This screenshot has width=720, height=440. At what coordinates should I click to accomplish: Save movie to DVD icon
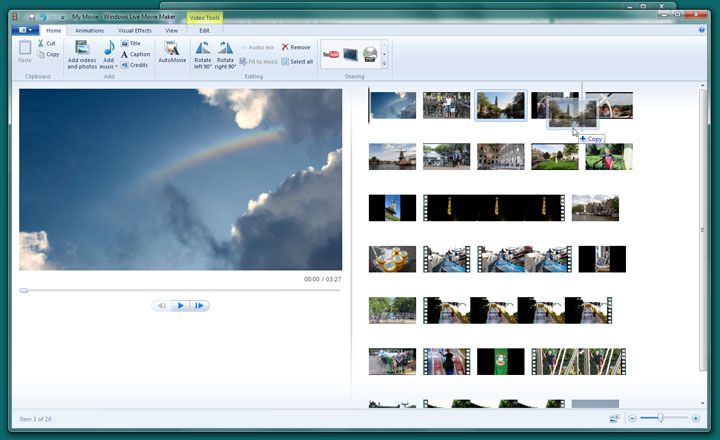370,54
